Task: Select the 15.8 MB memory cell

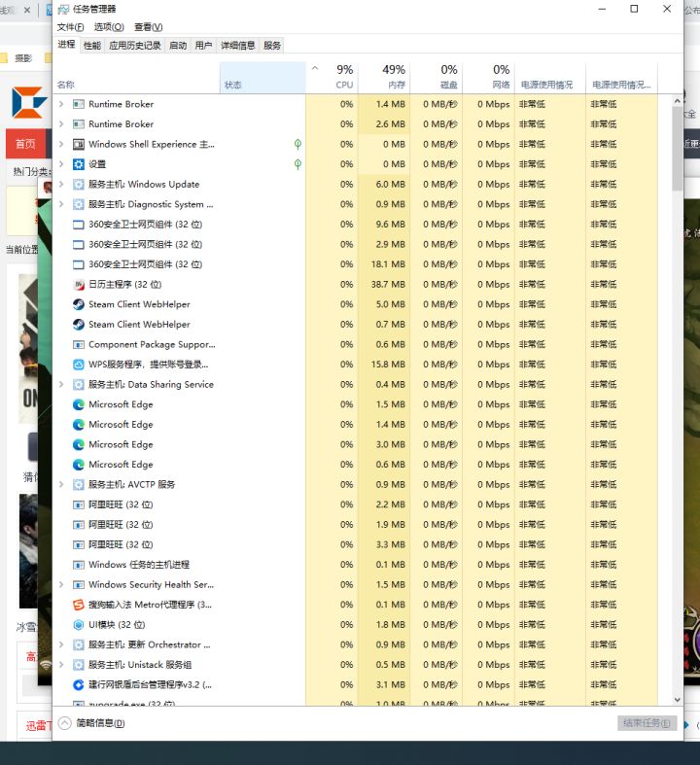Action: [x=384, y=365]
